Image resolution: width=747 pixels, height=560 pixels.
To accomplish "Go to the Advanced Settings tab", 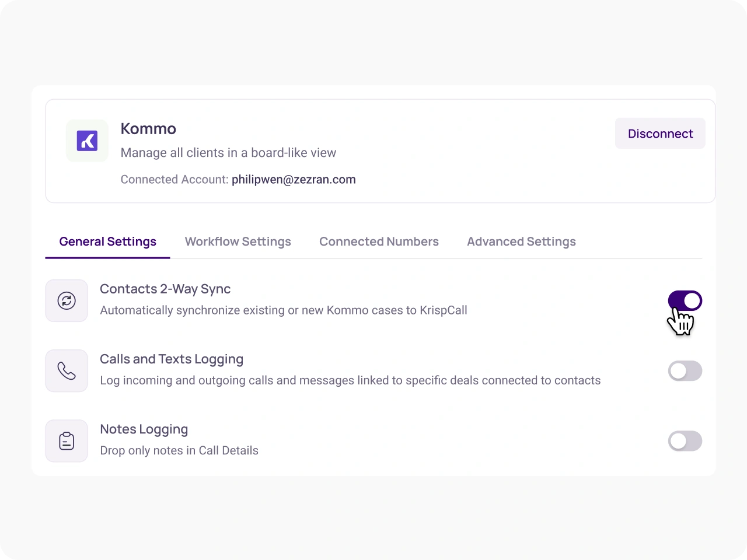I will coord(521,242).
